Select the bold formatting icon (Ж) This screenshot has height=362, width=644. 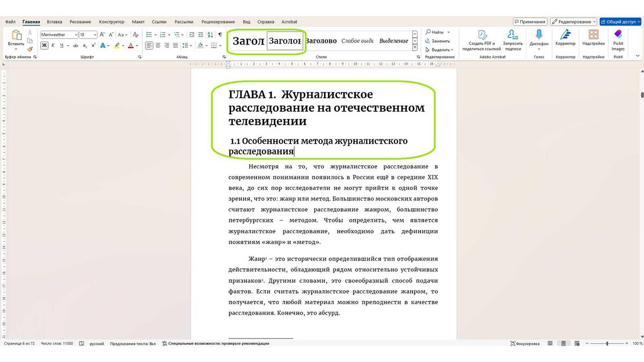click(x=44, y=45)
